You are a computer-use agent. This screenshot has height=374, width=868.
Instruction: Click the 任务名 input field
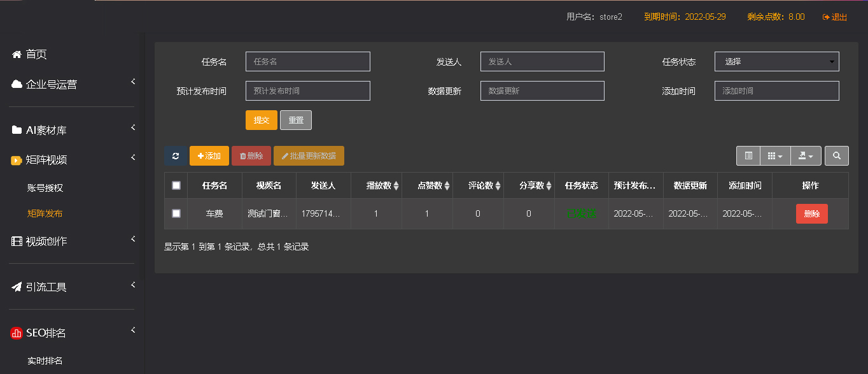308,62
